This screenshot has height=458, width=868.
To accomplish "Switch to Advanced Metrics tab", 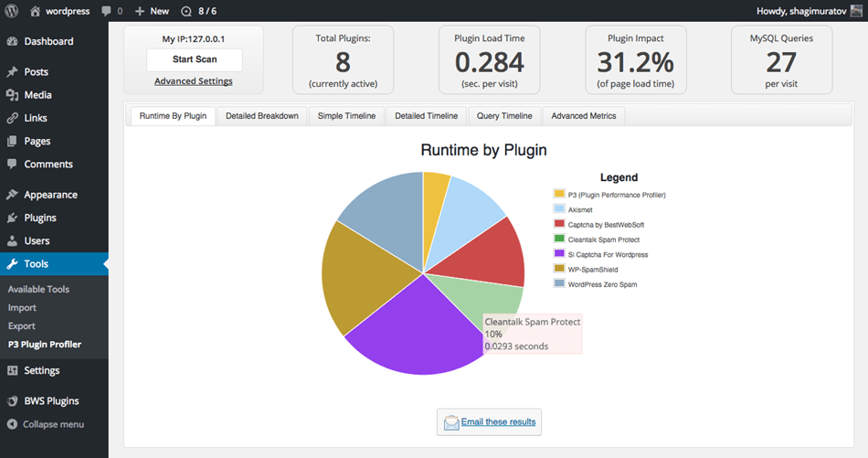I will (x=584, y=116).
